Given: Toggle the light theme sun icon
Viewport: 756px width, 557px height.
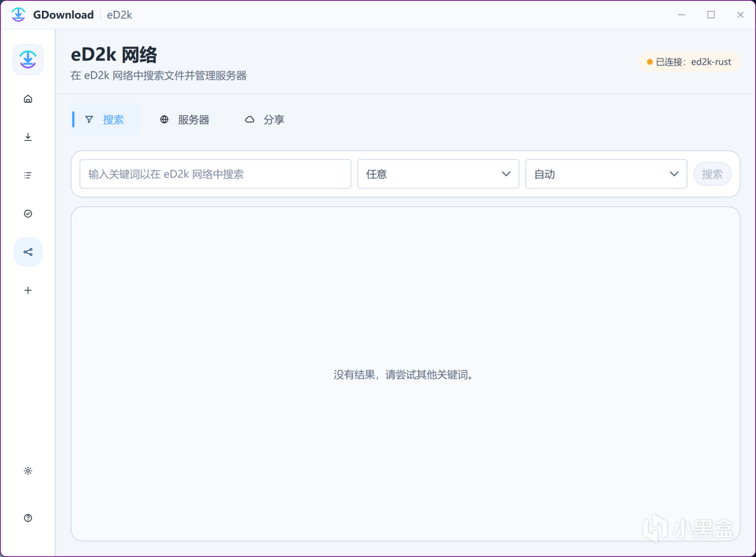Looking at the screenshot, I should [x=28, y=471].
